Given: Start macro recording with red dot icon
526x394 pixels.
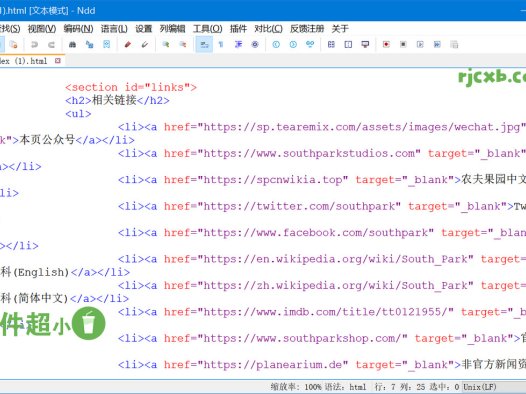Looking at the screenshot, I should pos(386,45).
